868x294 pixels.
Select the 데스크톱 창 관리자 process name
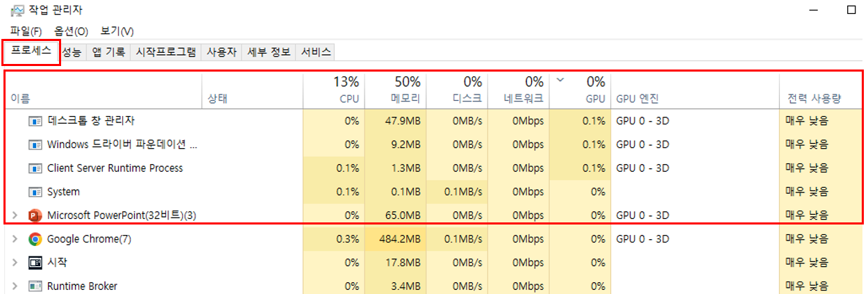click(91, 121)
